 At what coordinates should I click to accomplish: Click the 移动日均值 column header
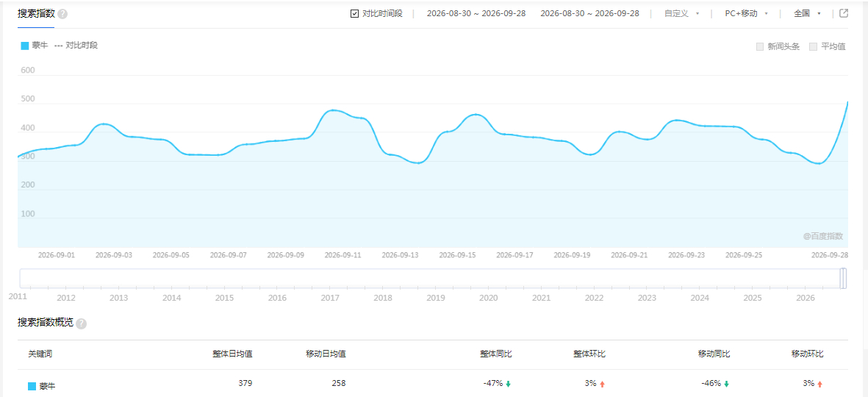[x=326, y=354]
